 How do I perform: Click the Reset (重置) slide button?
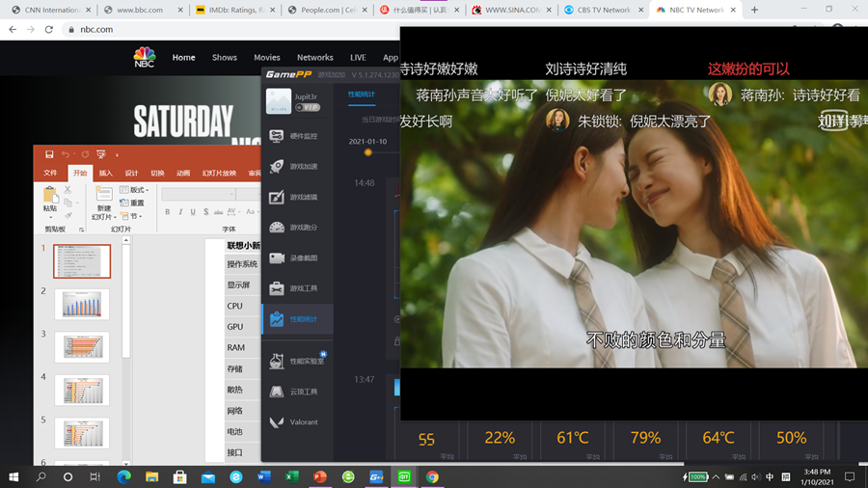(x=132, y=203)
